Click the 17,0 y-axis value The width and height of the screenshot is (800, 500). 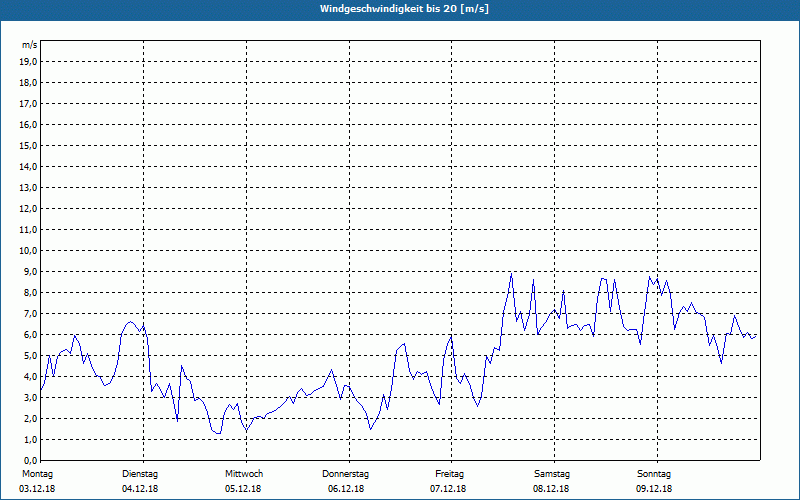28,104
